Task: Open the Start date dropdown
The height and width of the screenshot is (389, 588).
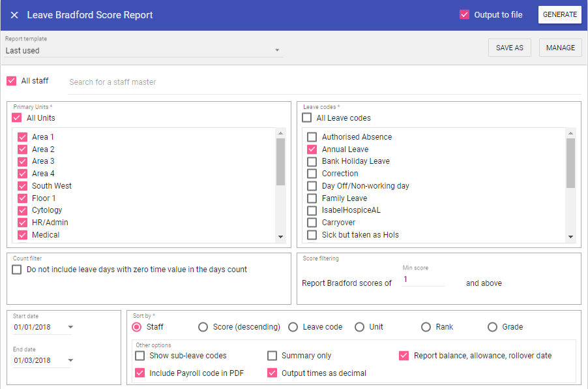Action: click(x=70, y=327)
